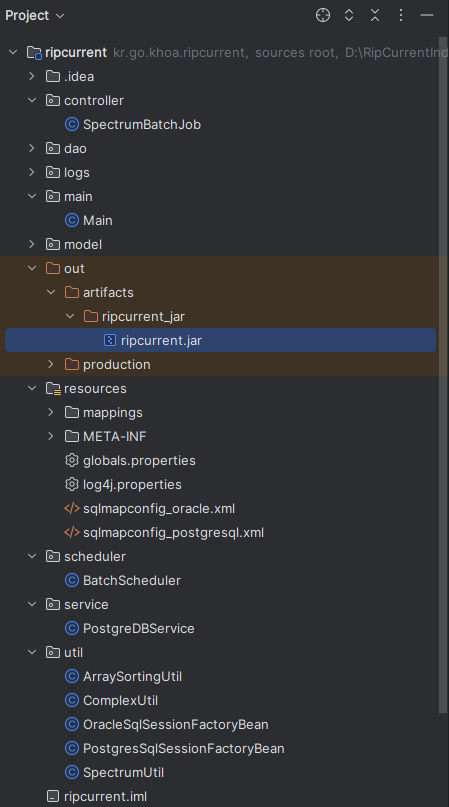Image resolution: width=449 pixels, height=807 pixels.
Task: Click the sqlmapconfig_postgresql.xml file icon
Action: coord(72,533)
